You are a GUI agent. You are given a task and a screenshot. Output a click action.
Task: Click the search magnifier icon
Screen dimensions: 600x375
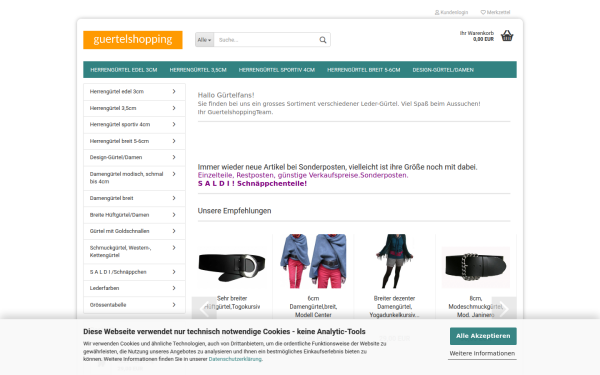coord(323,40)
